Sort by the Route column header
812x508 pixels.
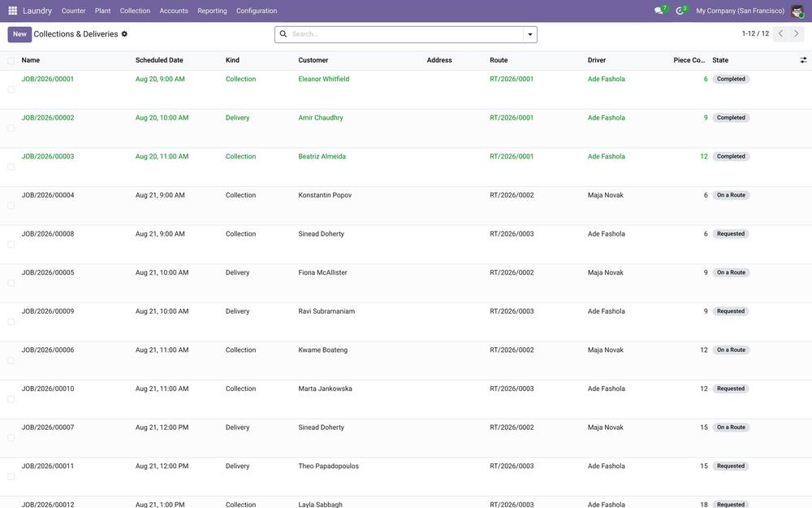point(499,60)
